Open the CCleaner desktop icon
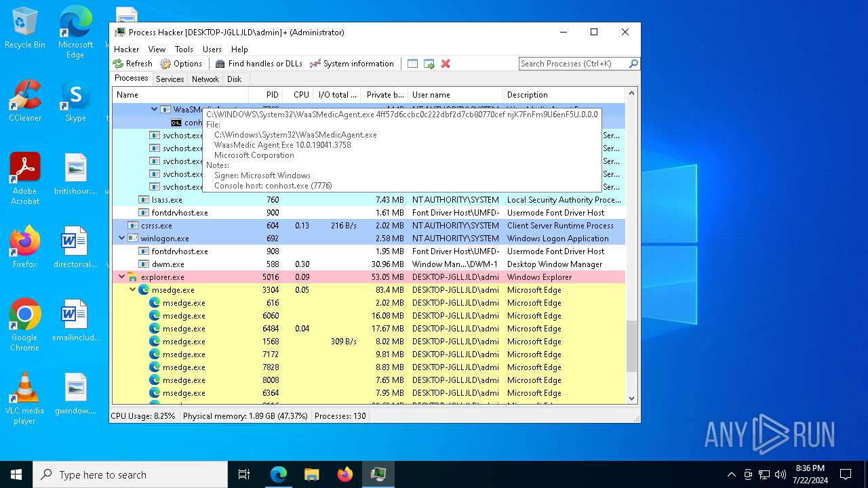Screen dimensions: 868x488 25,102
